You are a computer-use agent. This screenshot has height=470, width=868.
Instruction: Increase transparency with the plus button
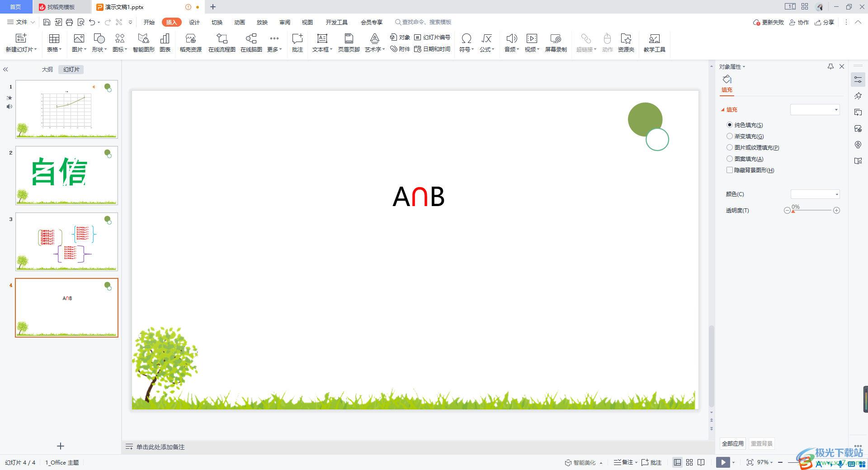point(837,211)
